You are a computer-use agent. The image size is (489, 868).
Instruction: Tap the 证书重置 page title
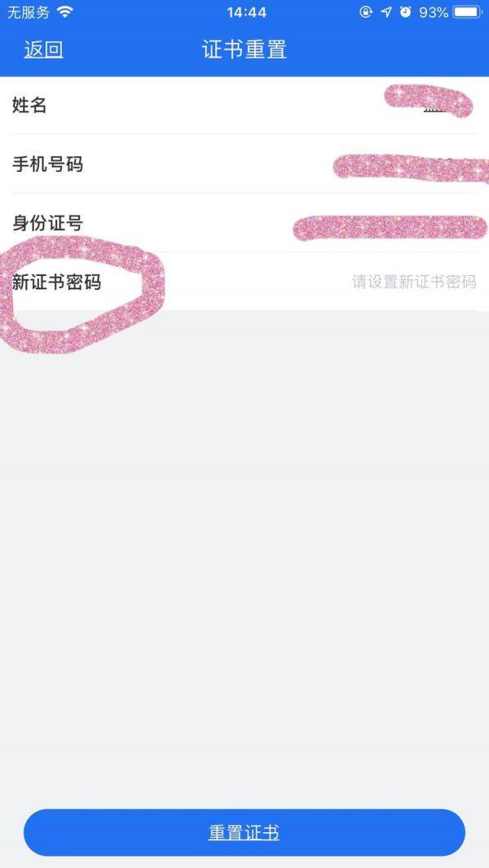pos(244,50)
